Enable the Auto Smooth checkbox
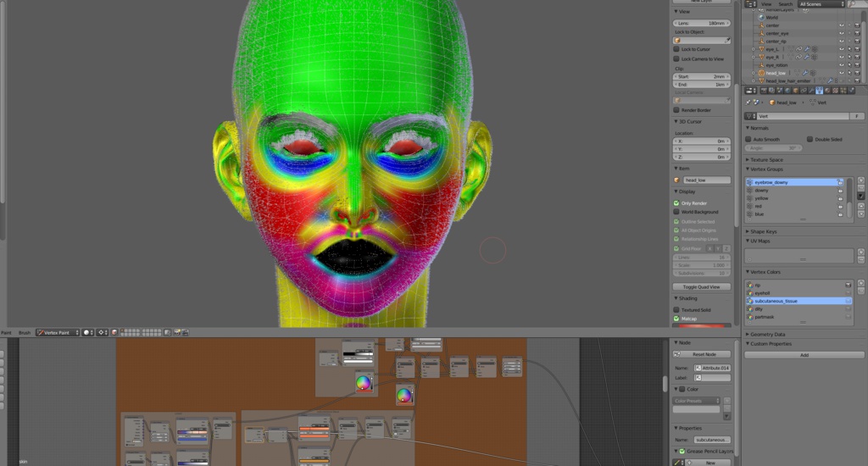Viewport: 868px width, 466px height. click(748, 140)
